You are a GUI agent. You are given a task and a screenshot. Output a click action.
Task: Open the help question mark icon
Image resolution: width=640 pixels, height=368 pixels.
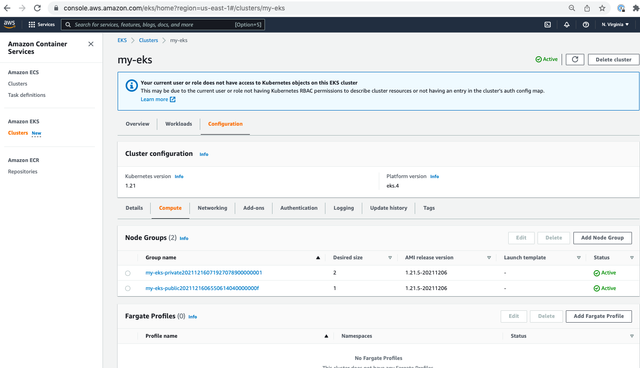(586, 24)
